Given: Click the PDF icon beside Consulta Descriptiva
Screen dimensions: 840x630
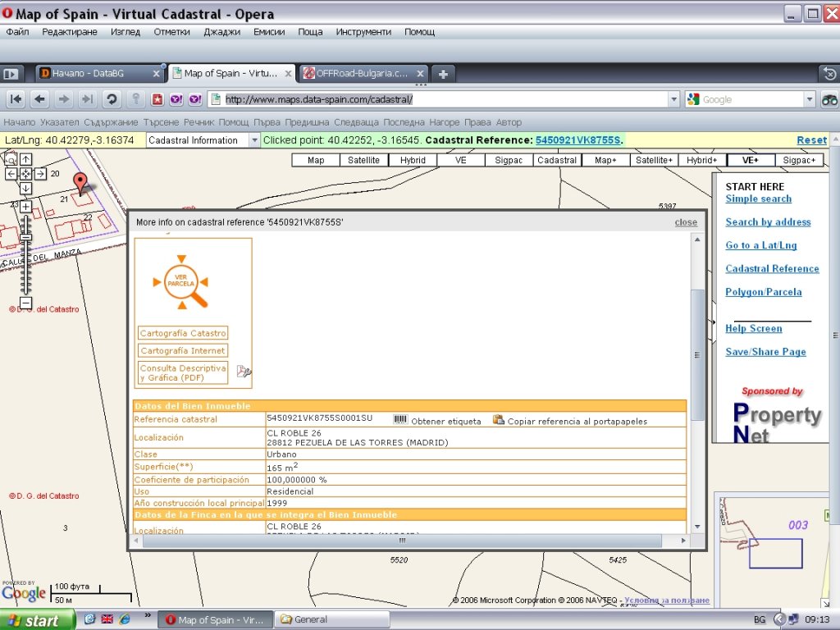Looking at the screenshot, I should pos(244,372).
